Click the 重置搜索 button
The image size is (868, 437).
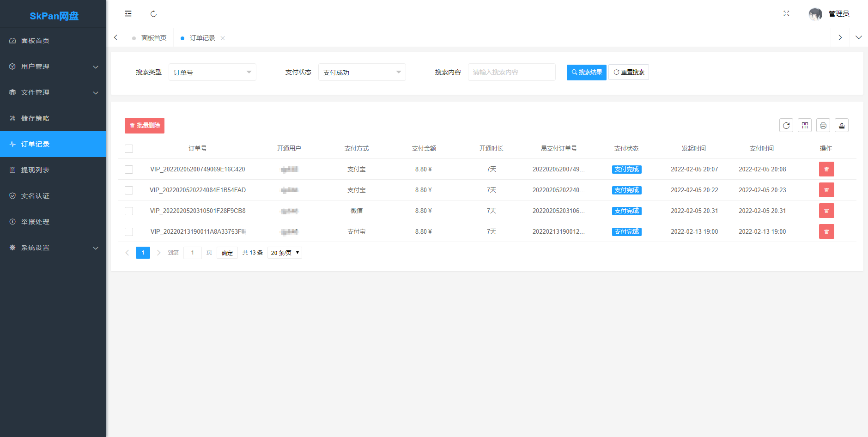tap(628, 72)
